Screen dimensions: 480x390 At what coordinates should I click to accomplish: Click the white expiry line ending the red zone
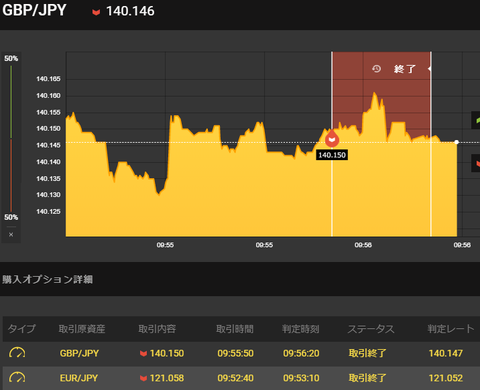[x=431, y=144]
